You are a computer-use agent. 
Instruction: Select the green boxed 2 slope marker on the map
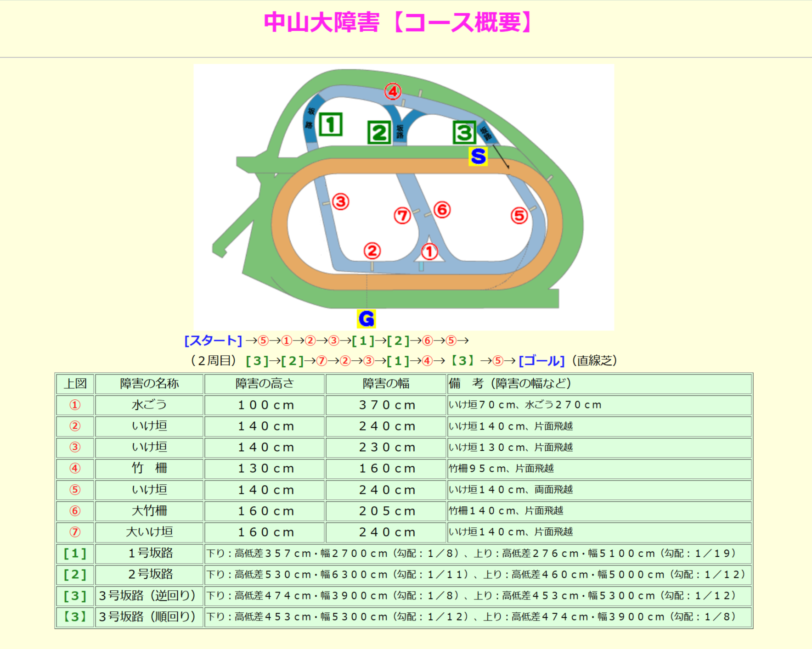pos(379,133)
